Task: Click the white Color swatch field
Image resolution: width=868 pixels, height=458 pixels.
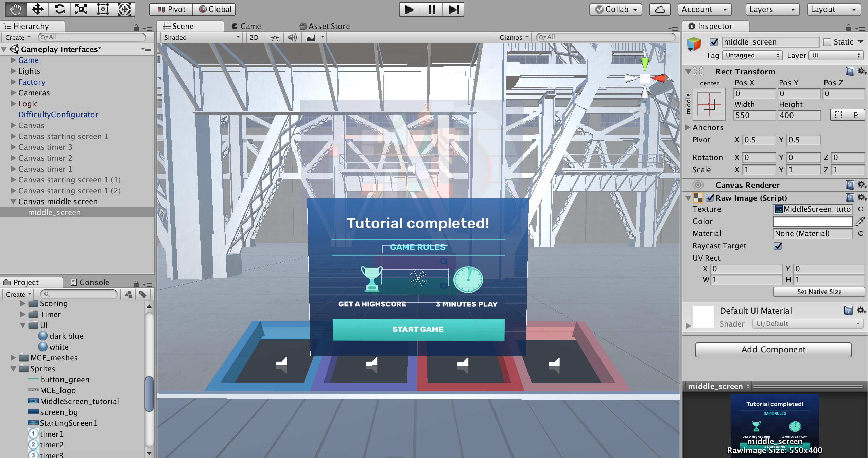Action: point(813,222)
